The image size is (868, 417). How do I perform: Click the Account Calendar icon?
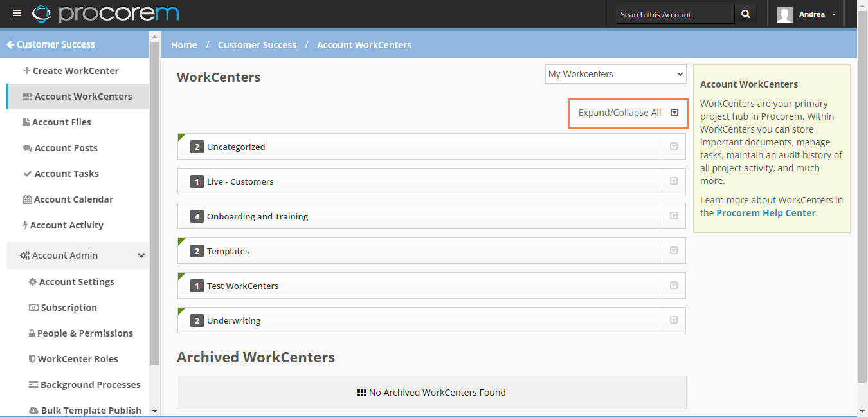click(x=27, y=199)
